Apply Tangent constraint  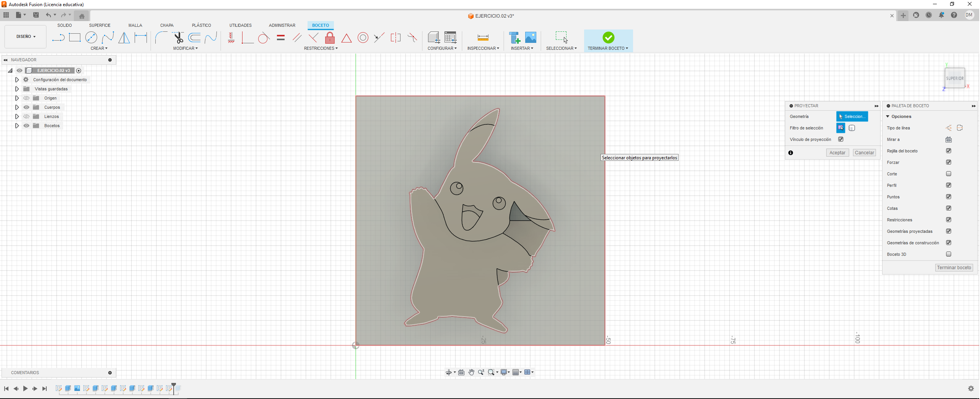coord(264,38)
